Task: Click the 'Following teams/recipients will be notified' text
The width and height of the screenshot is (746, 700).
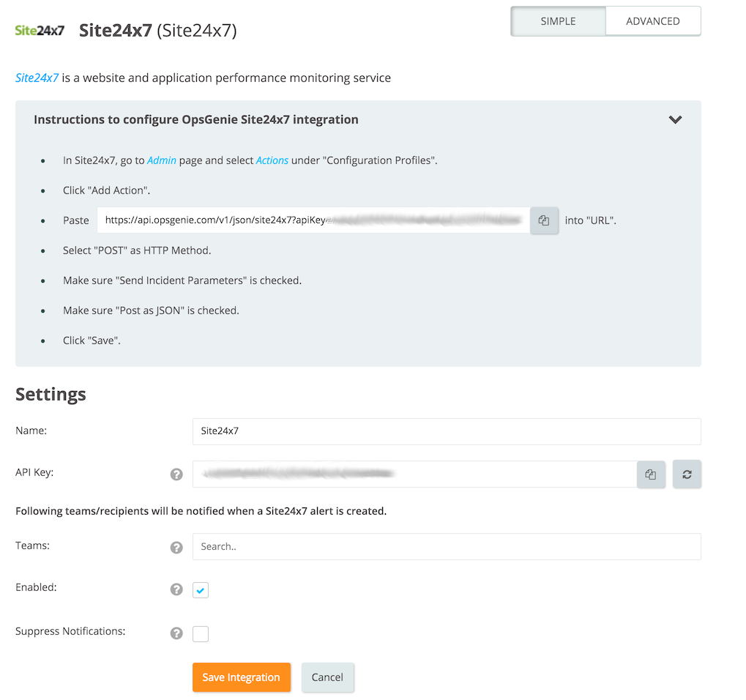Action: [201, 511]
